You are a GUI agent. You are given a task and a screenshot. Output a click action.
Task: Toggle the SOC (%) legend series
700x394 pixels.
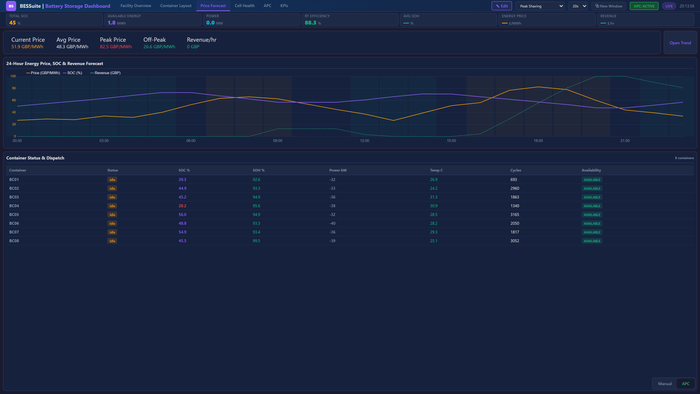click(x=73, y=73)
